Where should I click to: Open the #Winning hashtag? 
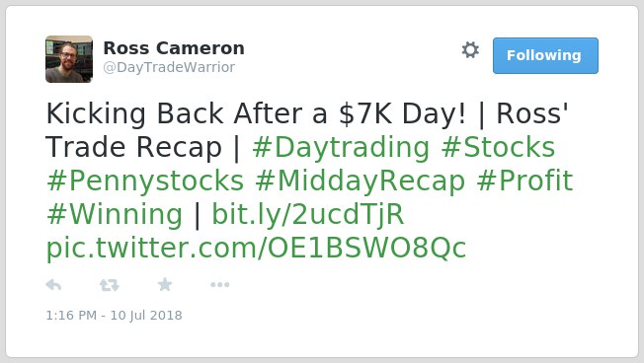tap(115, 214)
